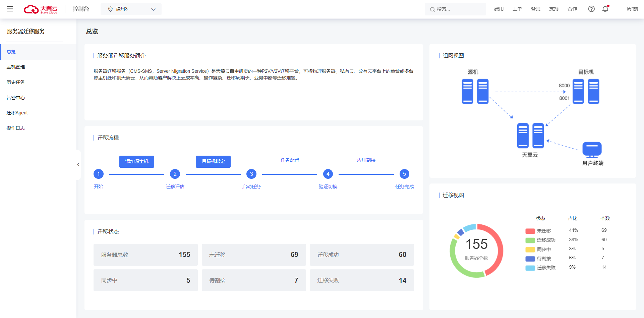Click the 待割接 7 card
644x318 pixels.
tap(254, 280)
